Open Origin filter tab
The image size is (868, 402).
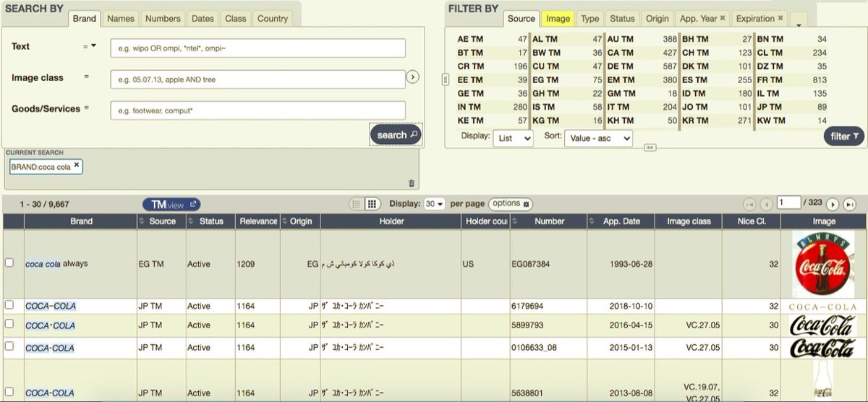tap(658, 19)
